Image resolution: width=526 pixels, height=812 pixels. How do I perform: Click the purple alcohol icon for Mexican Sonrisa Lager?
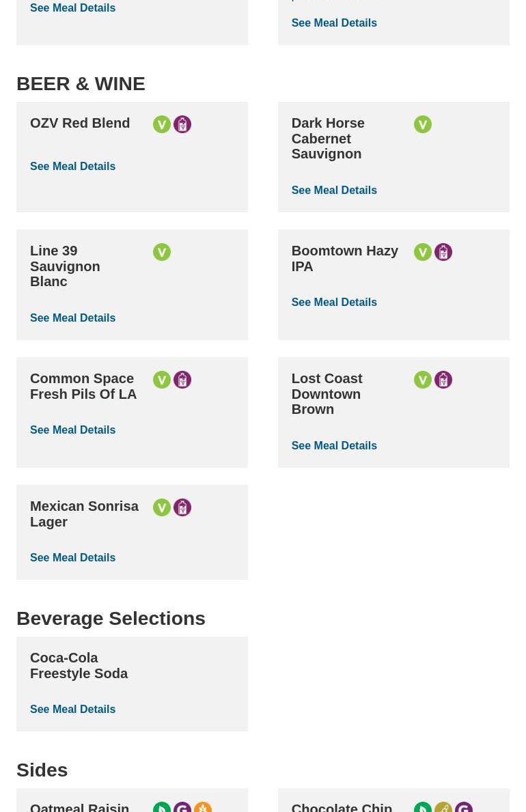pyautogui.click(x=182, y=507)
